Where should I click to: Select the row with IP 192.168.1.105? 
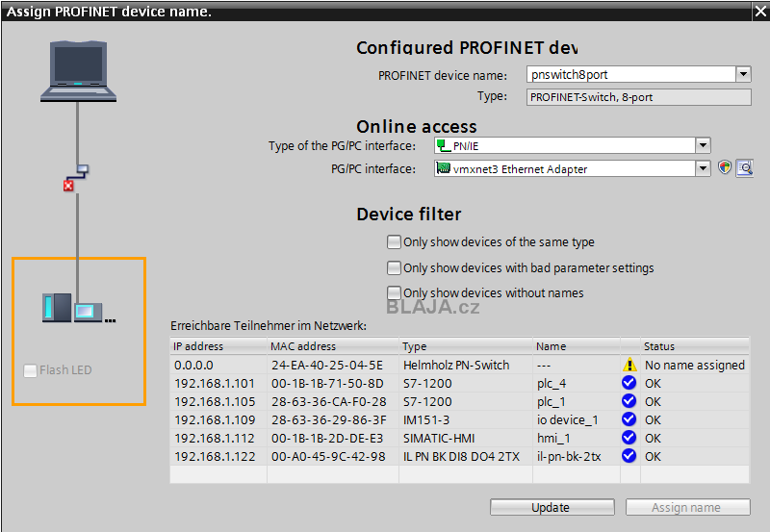(x=460, y=401)
